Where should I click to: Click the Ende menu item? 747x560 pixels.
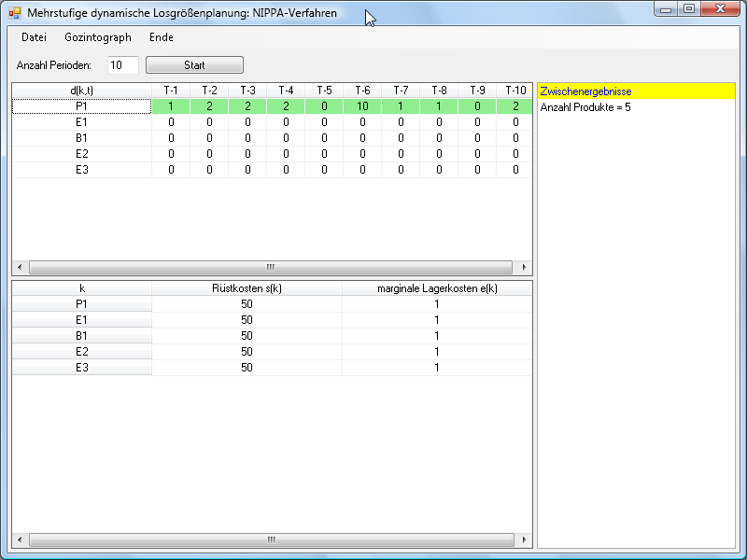point(161,37)
